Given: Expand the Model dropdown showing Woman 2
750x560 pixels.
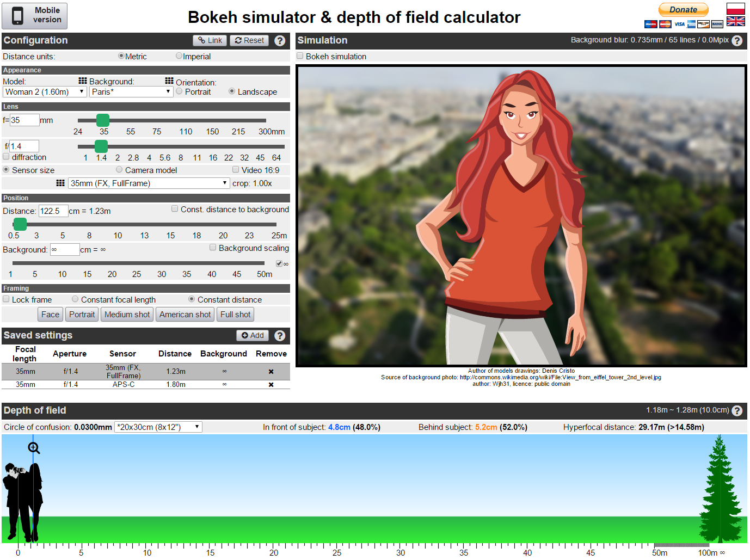Looking at the screenshot, I should [x=45, y=92].
